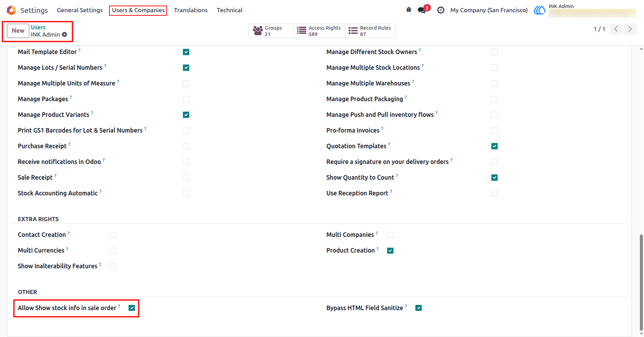Click help tooltip next to Manage Packages
The image size is (644, 337).
(71, 97)
